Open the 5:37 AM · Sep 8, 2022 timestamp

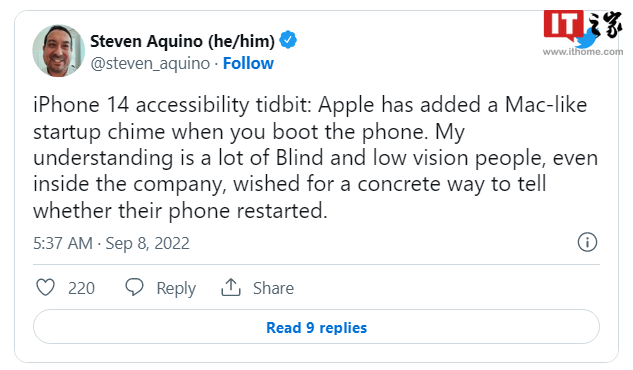[111, 243]
